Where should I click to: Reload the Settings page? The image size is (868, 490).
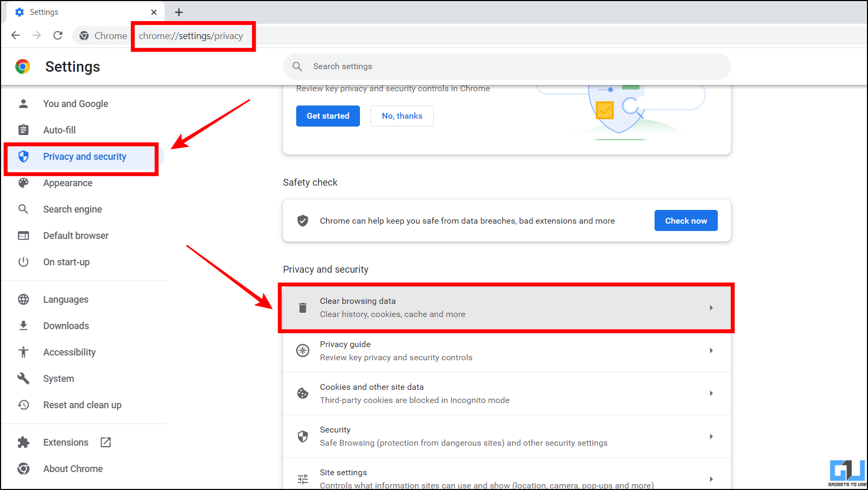tap(58, 35)
